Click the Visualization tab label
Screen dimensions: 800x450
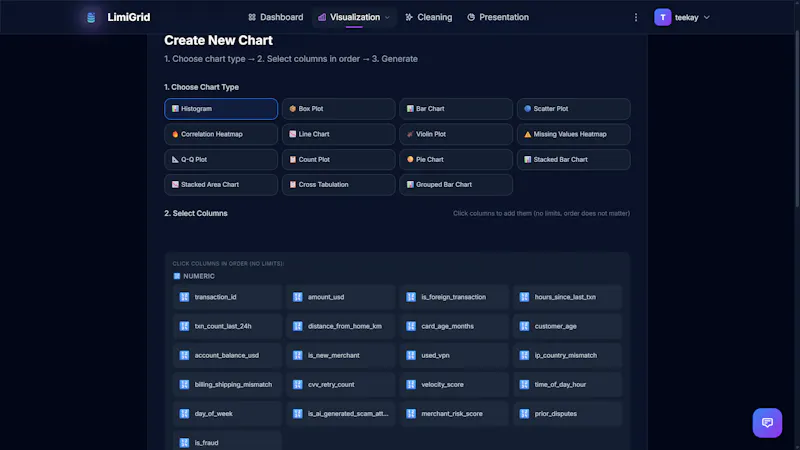pyautogui.click(x=355, y=17)
